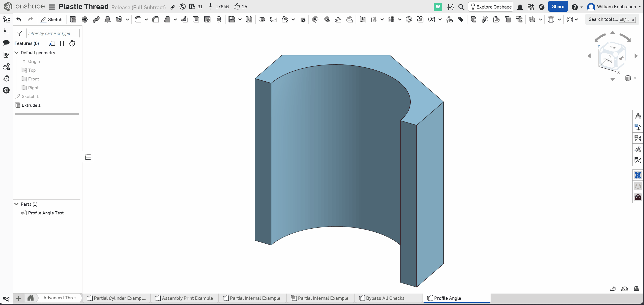644x305 pixels.
Task: Collapse the Default geometry group
Action: pos(16,53)
